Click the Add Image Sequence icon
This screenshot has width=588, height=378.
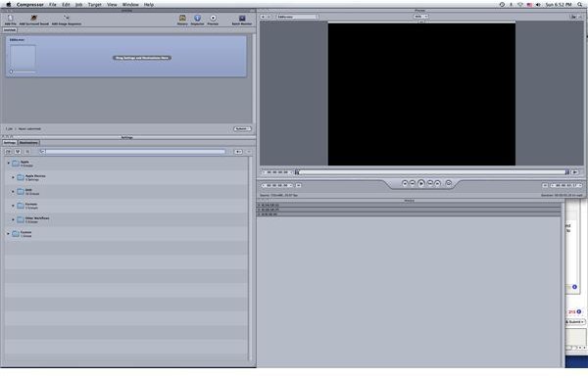(x=67, y=19)
